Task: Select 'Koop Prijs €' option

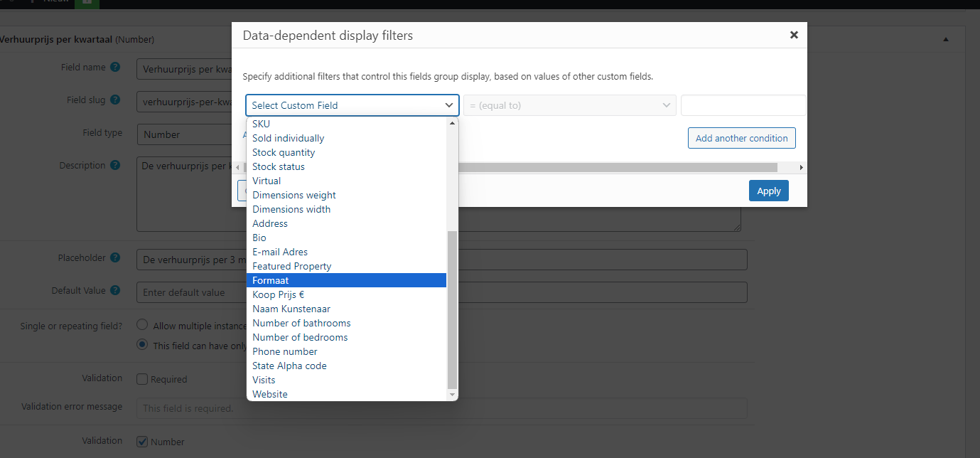Action: click(346, 294)
